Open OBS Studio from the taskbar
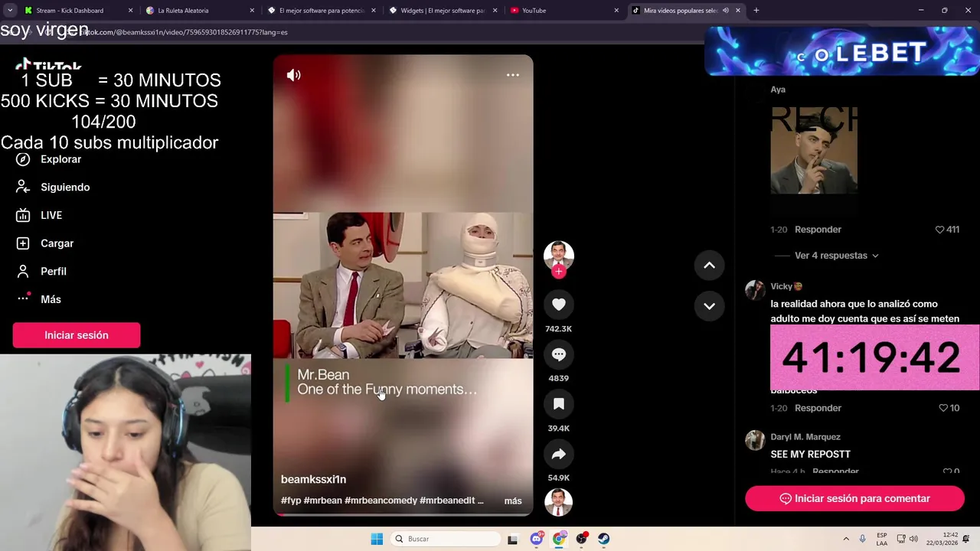Image resolution: width=980 pixels, height=551 pixels. tap(581, 539)
